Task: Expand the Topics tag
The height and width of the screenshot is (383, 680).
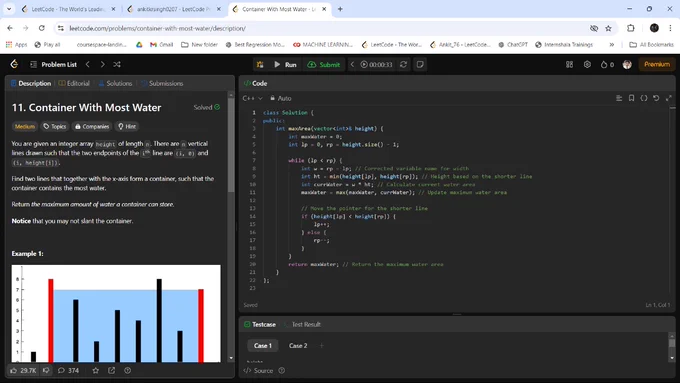Action: [55, 127]
